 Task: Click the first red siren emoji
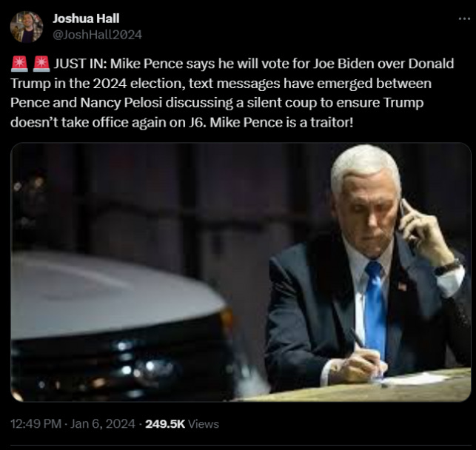point(19,64)
